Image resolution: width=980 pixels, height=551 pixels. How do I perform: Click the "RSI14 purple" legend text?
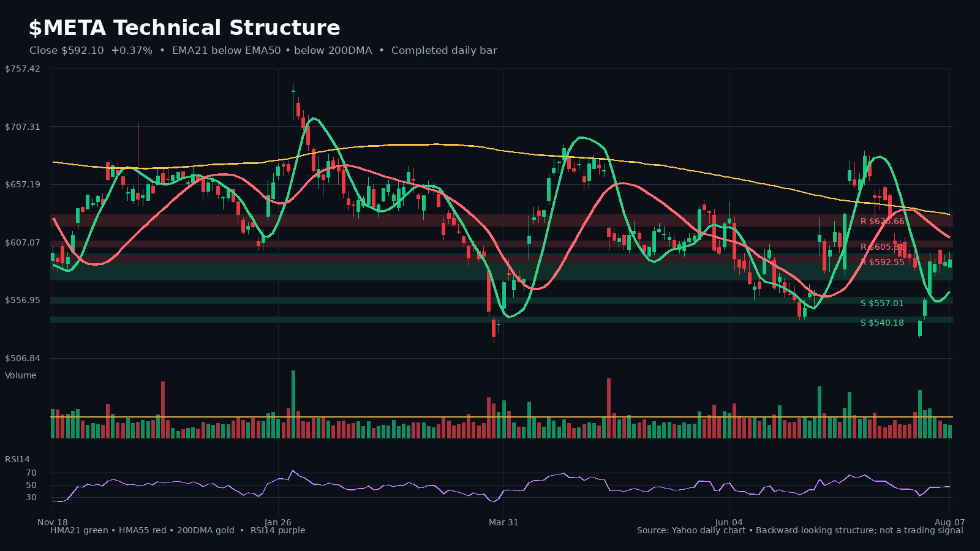(x=277, y=530)
